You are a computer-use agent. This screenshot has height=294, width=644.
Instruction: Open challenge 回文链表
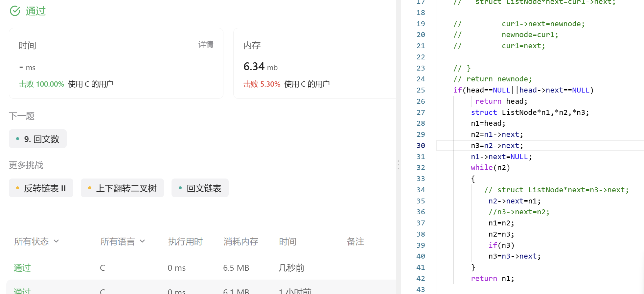[200, 188]
